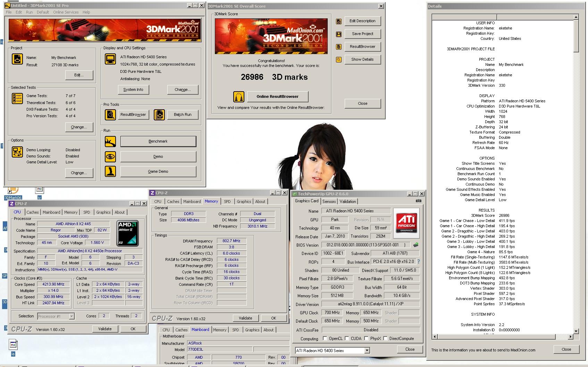The image size is (588, 367).
Task: Click the Show Details magnifier icon
Action: click(339, 60)
